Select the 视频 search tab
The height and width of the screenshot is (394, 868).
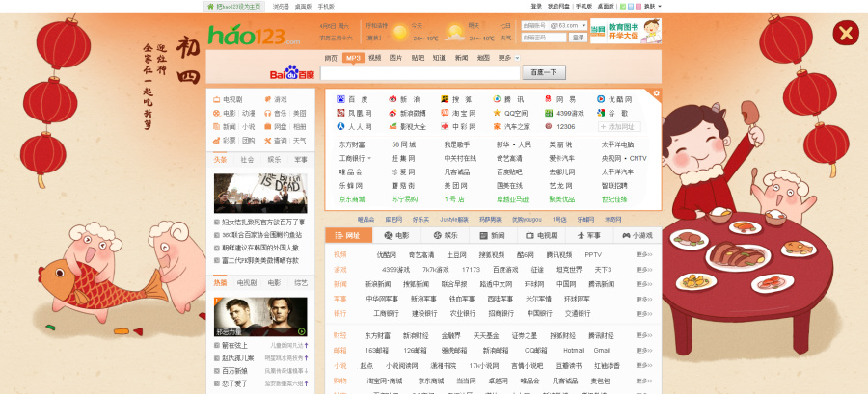click(375, 58)
